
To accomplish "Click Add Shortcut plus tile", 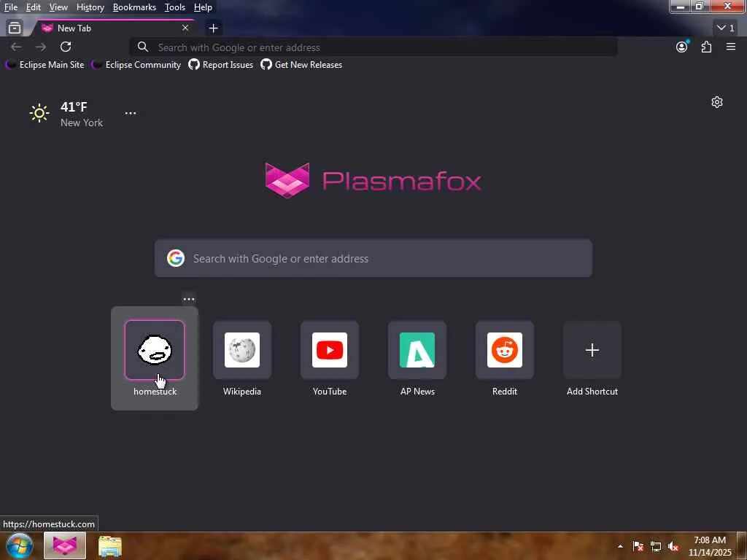I will pyautogui.click(x=592, y=350).
